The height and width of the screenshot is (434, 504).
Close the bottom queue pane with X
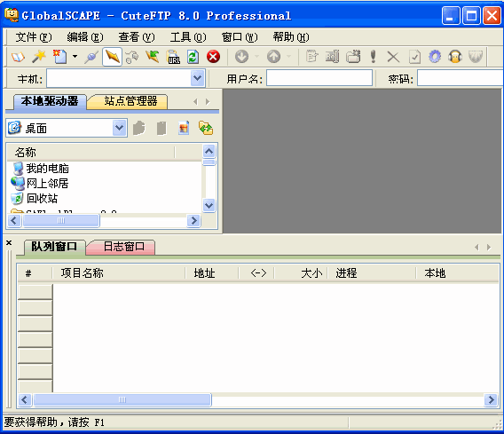[x=9, y=243]
